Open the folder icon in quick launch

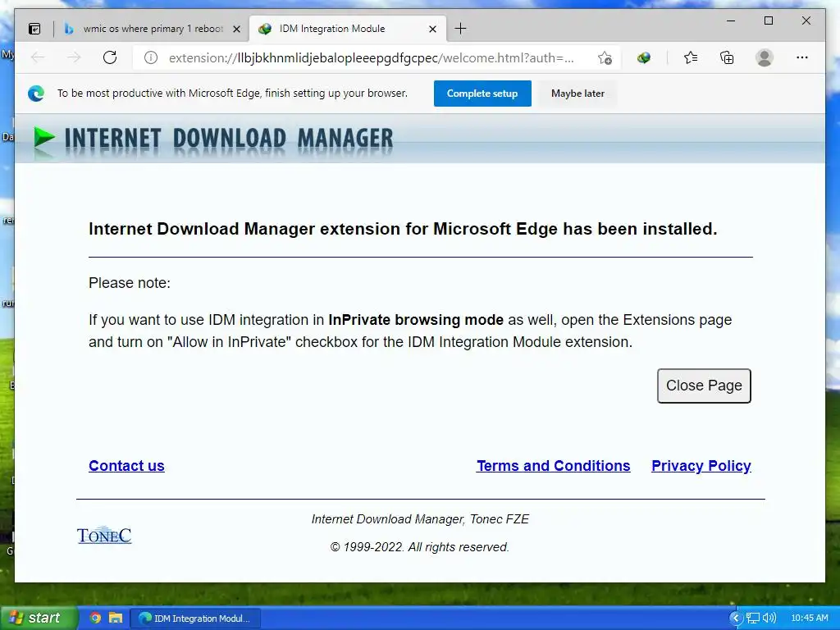click(x=116, y=619)
